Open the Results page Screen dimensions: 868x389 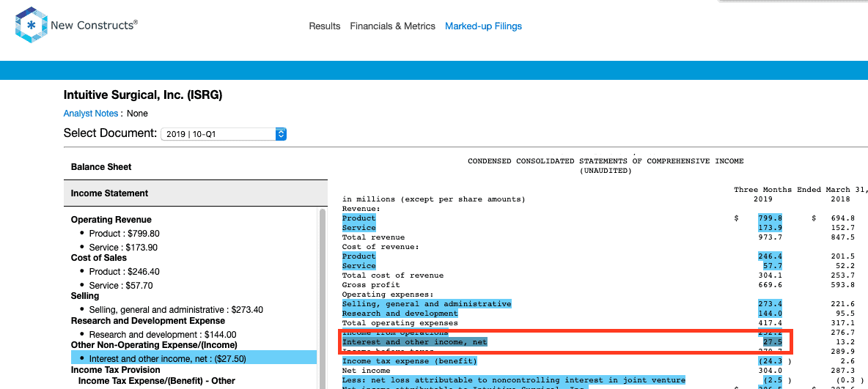324,26
